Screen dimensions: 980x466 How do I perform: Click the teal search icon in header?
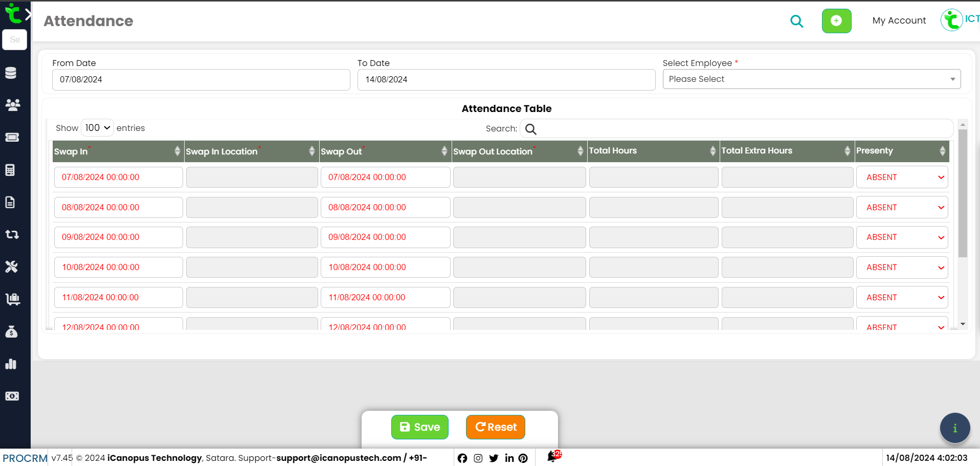pyautogui.click(x=796, y=21)
